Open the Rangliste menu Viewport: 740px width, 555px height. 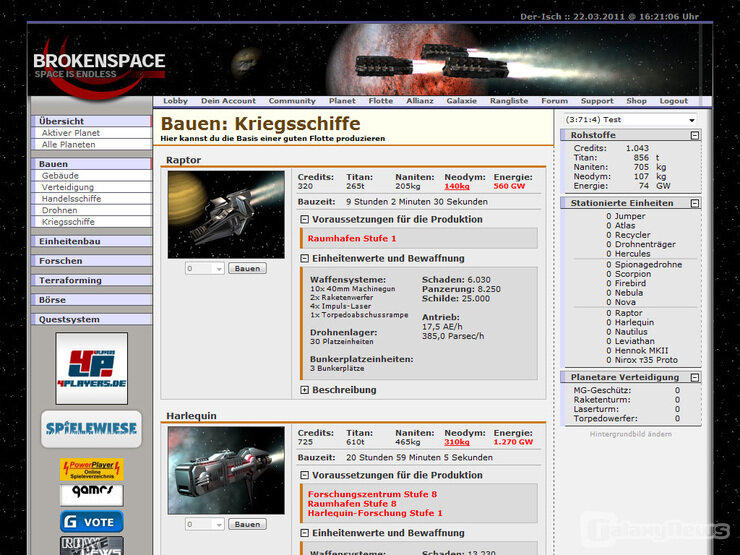(509, 101)
